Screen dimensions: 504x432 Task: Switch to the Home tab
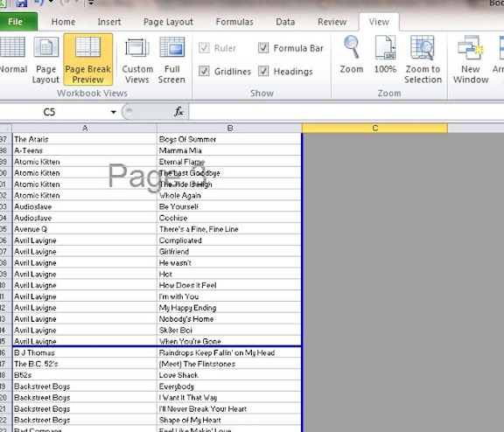coord(63,22)
